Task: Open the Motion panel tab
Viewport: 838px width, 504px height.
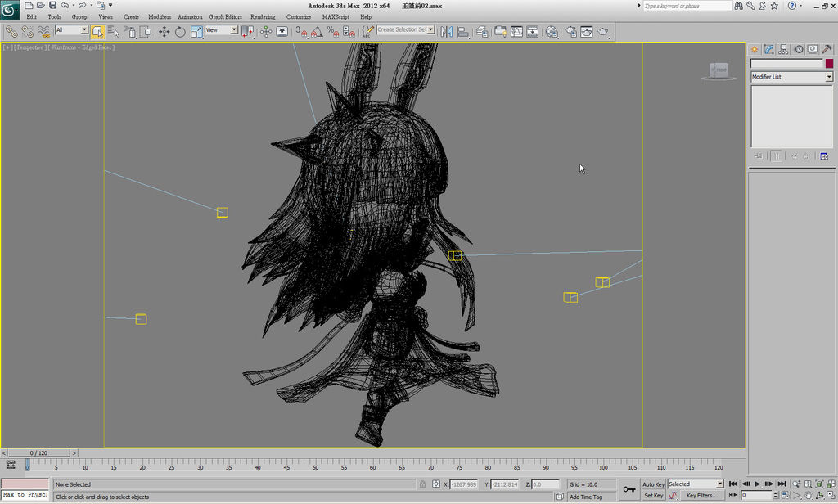Action: 799,49
